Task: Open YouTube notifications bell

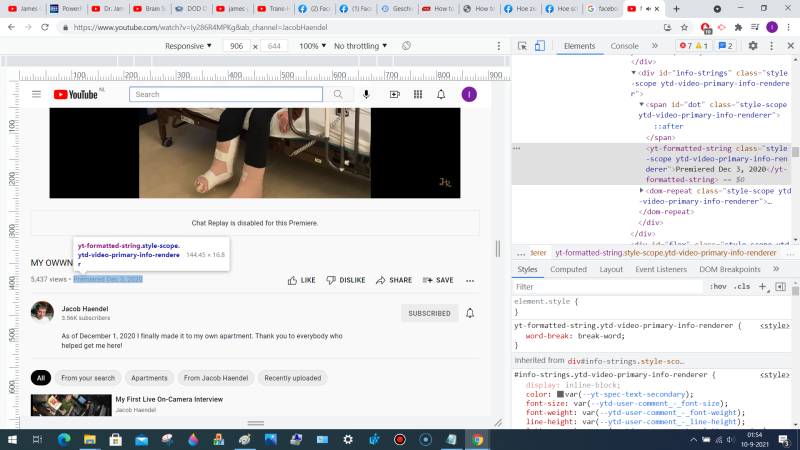Action: click(441, 94)
